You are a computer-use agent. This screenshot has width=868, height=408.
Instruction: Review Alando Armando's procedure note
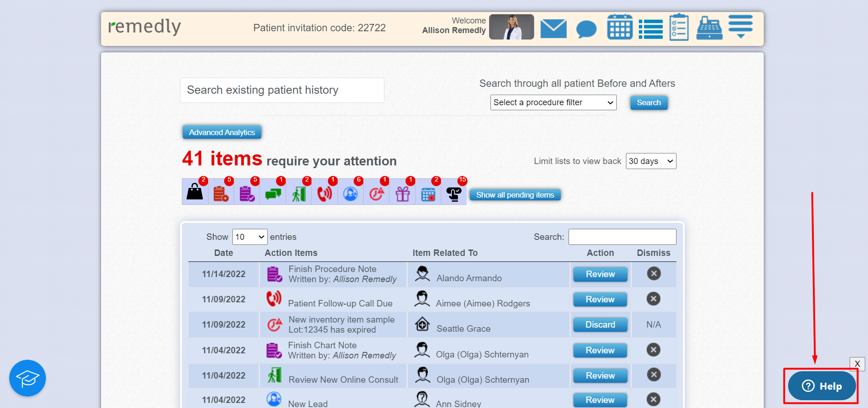(600, 274)
